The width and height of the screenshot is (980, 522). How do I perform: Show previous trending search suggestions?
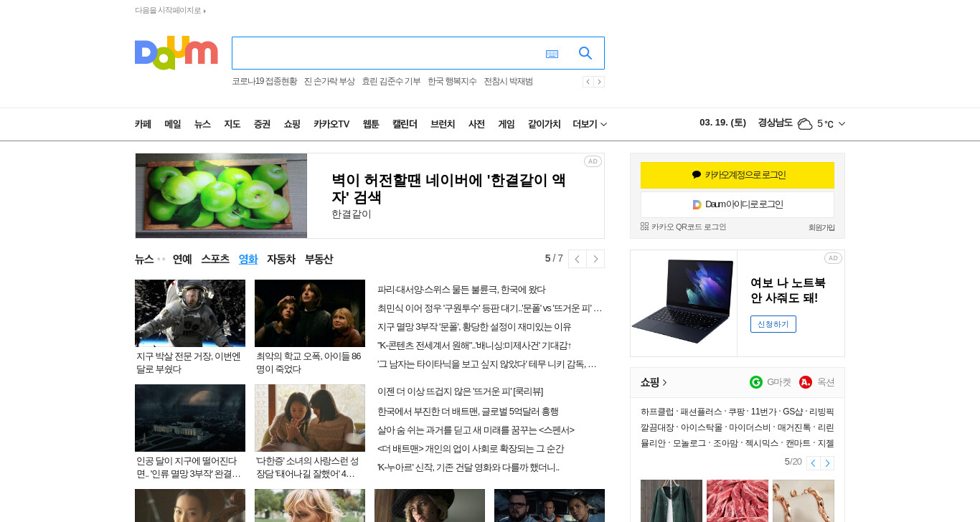588,82
